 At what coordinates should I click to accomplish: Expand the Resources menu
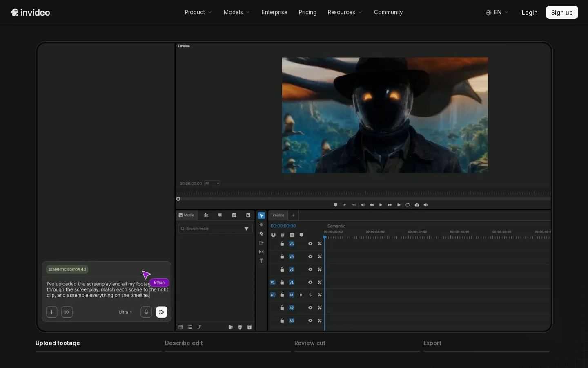tap(345, 12)
